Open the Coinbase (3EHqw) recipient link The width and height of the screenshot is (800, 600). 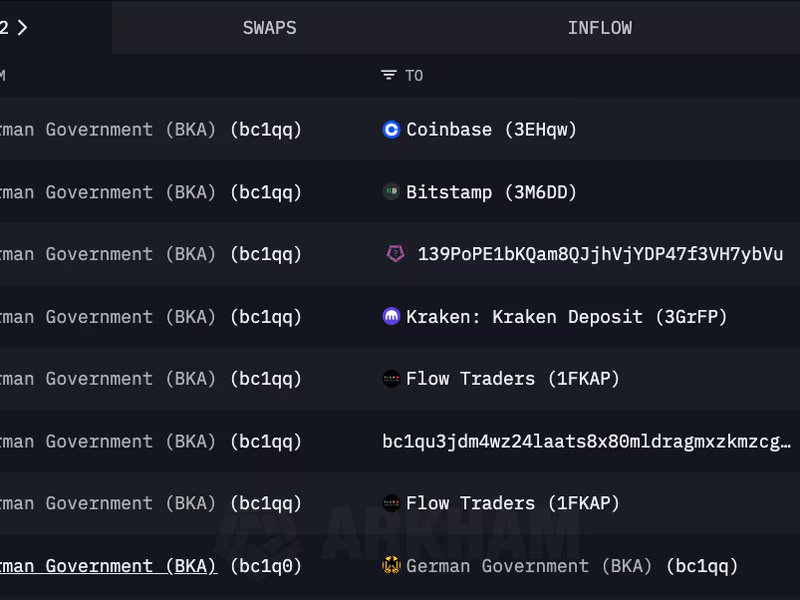491,130
